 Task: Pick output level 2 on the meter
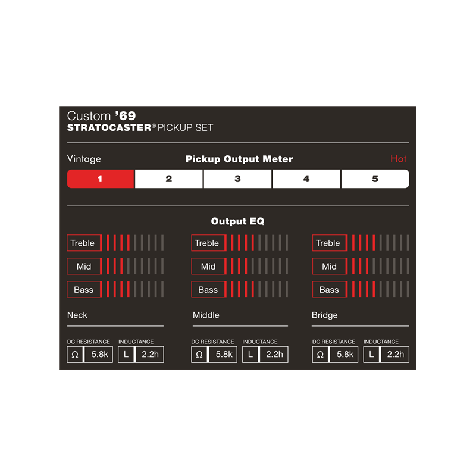point(169,178)
